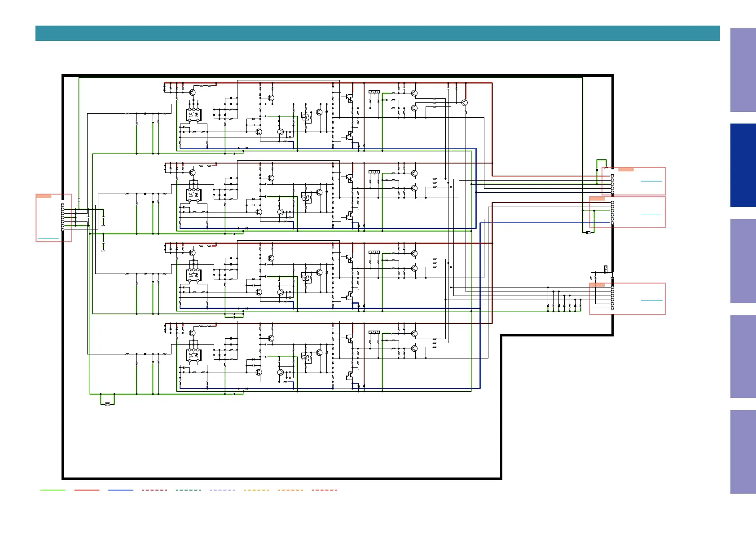Click the teal header bar at top
The image size is (756, 535).
[x=377, y=33]
